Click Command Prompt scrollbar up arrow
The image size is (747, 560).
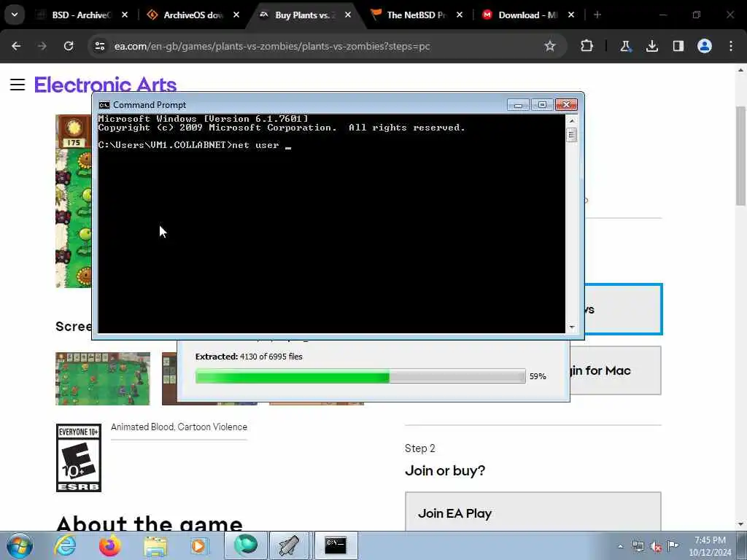tap(572, 121)
